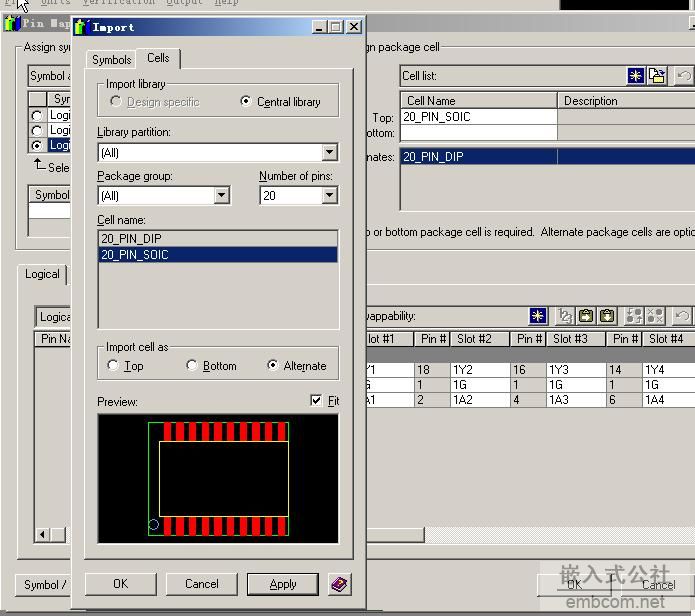Click the Symbol / button in Pin Mapper
Viewport: 695px width, 616px height.
click(43, 585)
